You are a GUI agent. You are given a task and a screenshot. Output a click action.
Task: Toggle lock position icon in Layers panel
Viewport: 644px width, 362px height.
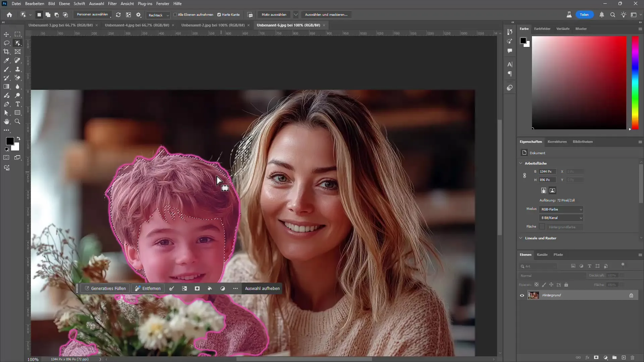551,285
